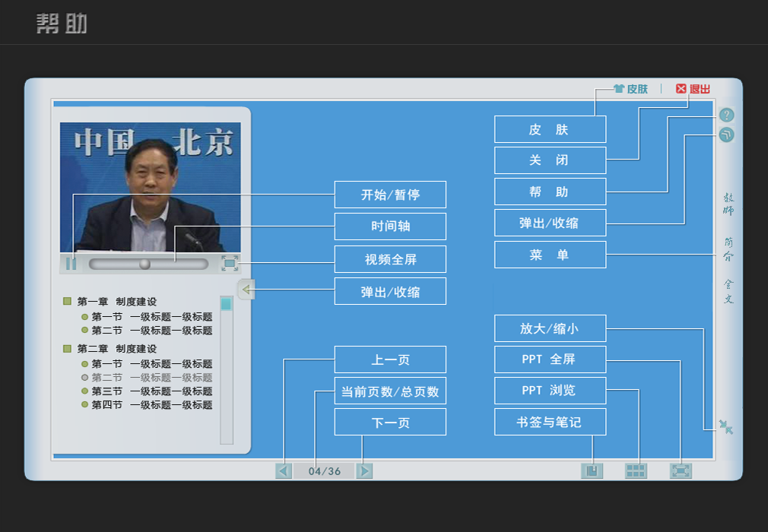This screenshot has width=768, height=532.
Task: Open the 全文 side menu tab
Action: 728,291
